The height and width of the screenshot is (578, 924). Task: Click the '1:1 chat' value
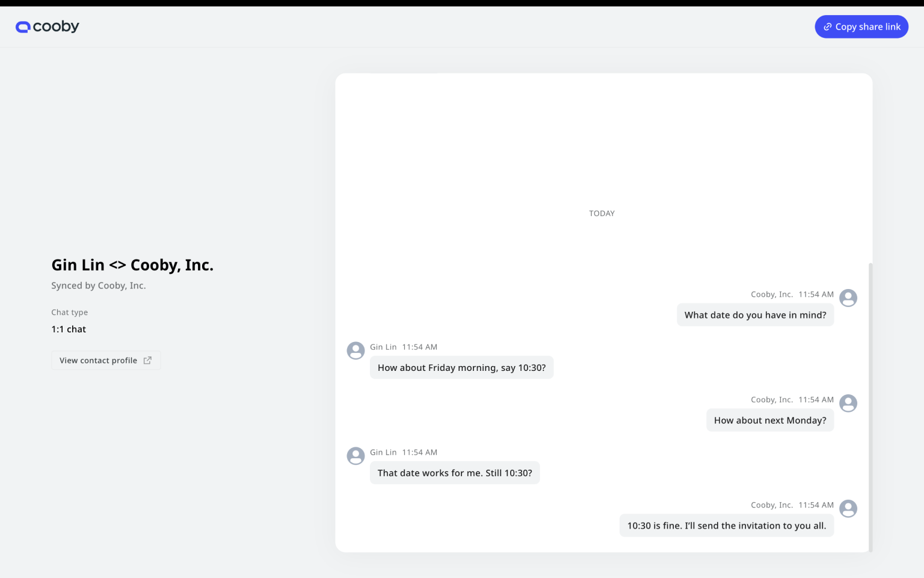pyautogui.click(x=69, y=329)
